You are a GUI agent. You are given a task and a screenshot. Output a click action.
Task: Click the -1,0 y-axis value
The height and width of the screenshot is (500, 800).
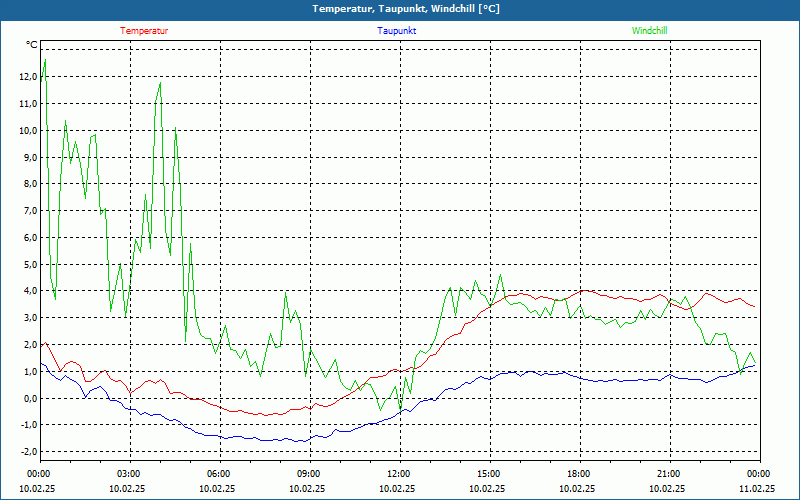tap(29, 425)
